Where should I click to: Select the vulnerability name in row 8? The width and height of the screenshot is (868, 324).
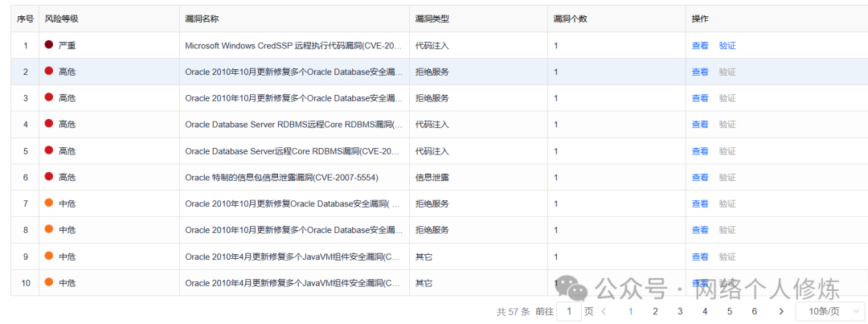[293, 230]
